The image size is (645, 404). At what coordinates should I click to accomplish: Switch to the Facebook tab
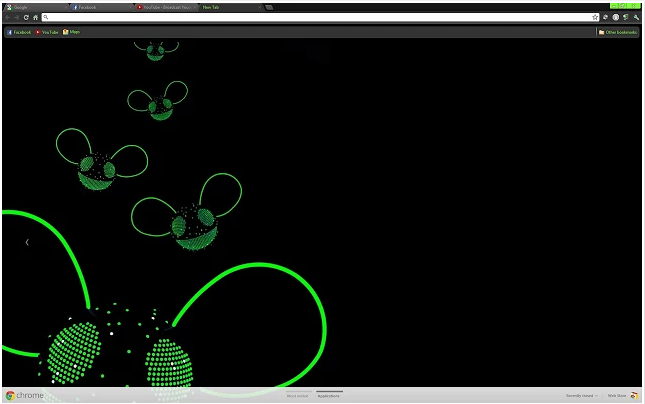(100, 7)
